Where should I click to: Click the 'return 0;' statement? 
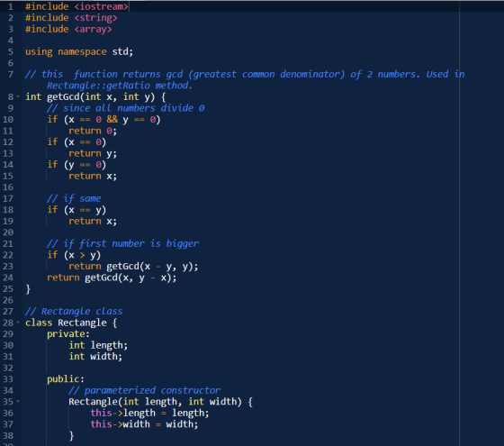(93, 131)
